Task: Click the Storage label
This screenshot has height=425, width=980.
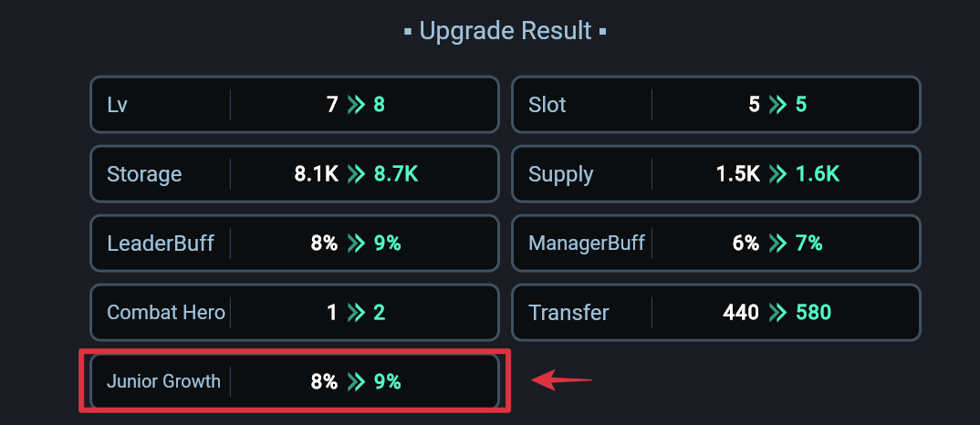Action: pyautogui.click(x=144, y=174)
